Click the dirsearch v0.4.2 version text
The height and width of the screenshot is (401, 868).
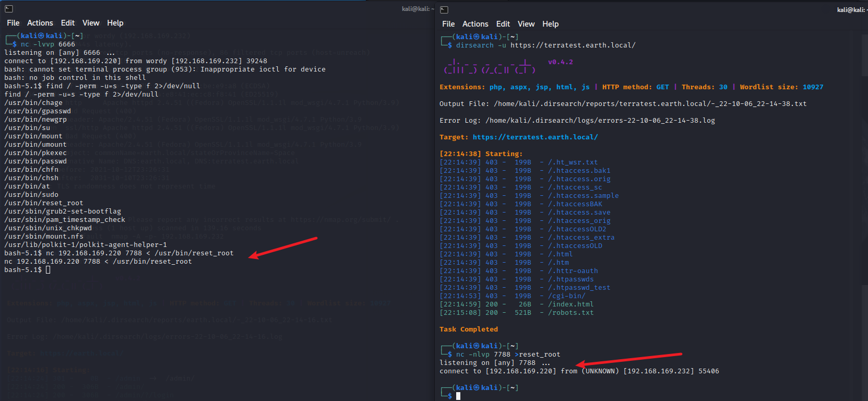[x=561, y=62]
